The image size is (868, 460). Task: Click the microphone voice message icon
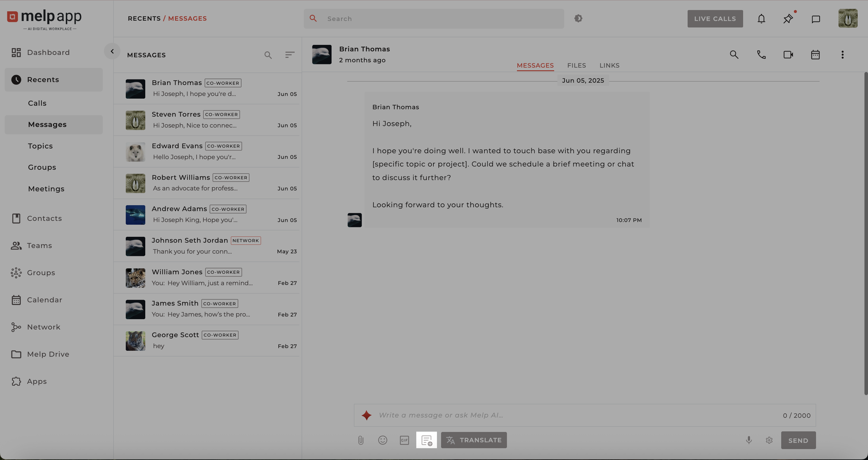click(x=749, y=440)
